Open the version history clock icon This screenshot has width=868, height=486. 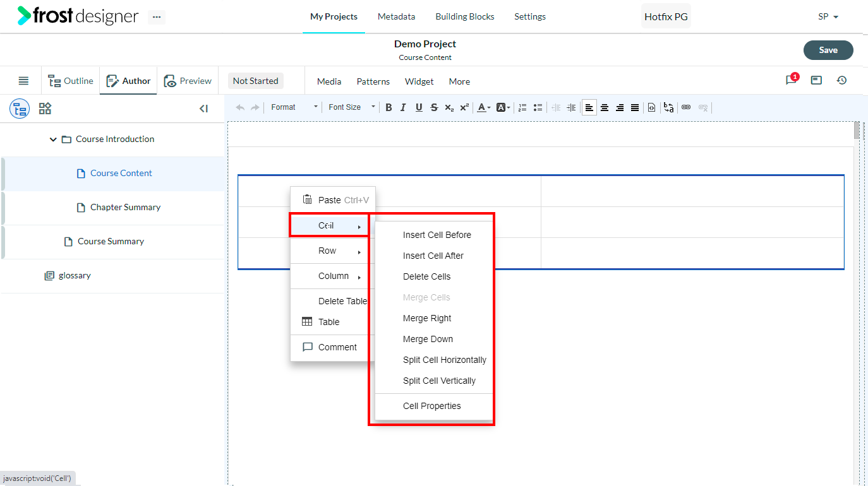coord(841,80)
